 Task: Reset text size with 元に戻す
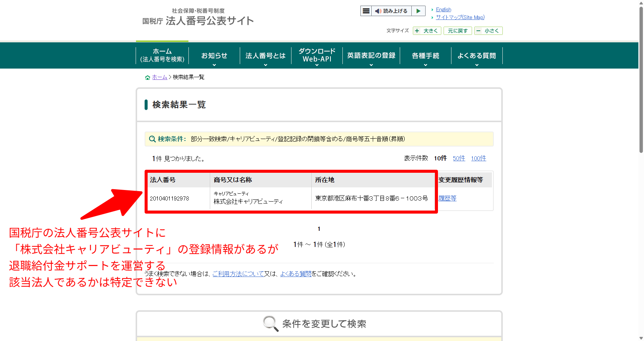point(457,31)
